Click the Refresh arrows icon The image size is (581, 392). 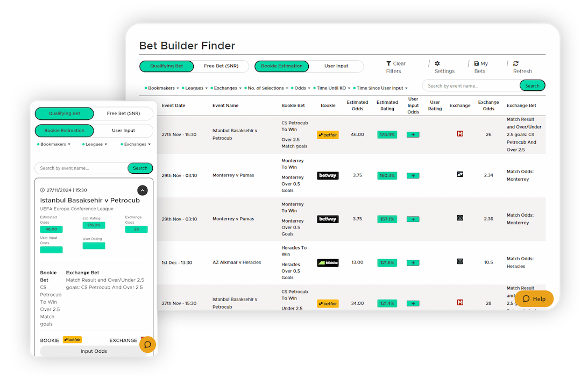click(x=516, y=63)
